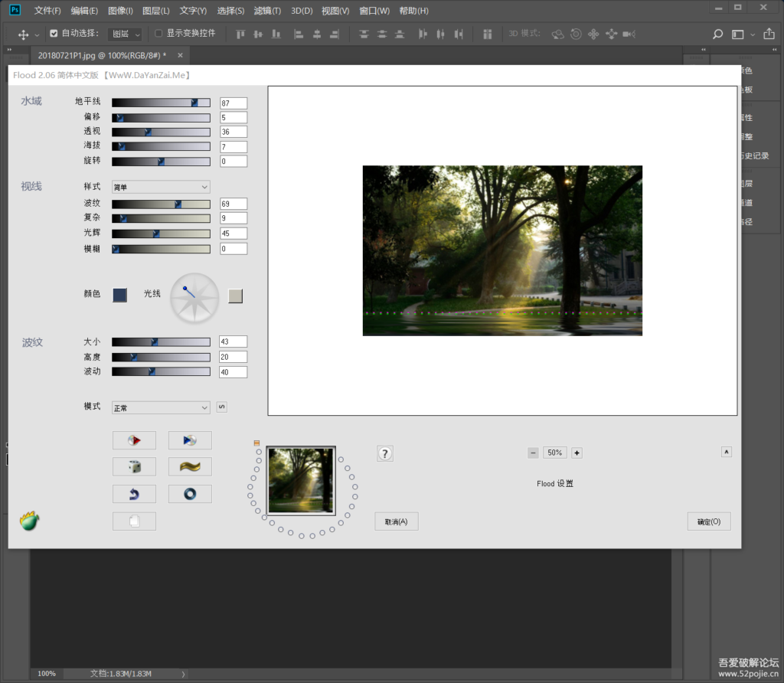Expand the Move tool preset arrow
This screenshot has height=683, width=784.
pos(37,35)
